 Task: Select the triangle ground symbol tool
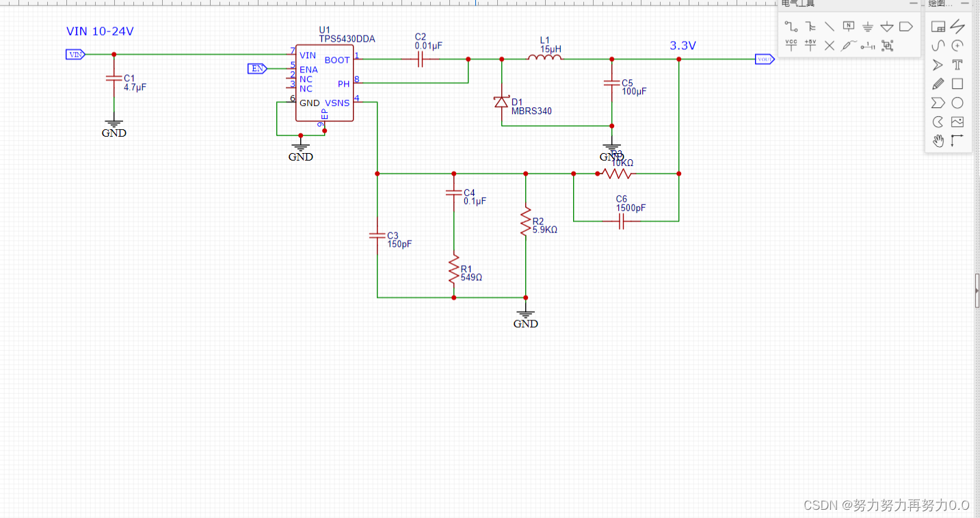click(x=887, y=27)
